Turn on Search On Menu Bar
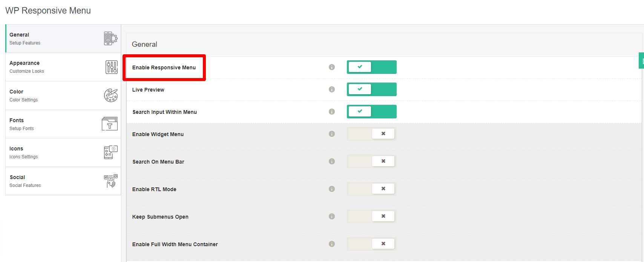The height and width of the screenshot is (262, 644). click(371, 161)
